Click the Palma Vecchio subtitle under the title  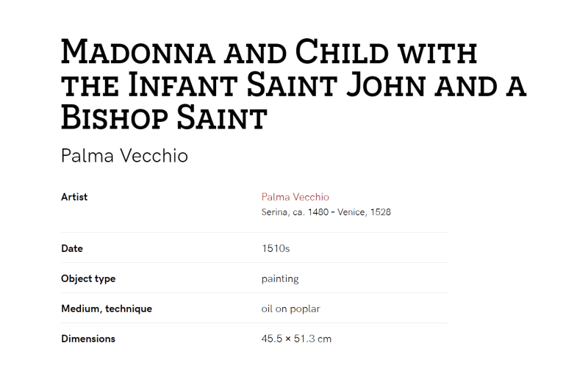pyautogui.click(x=124, y=156)
